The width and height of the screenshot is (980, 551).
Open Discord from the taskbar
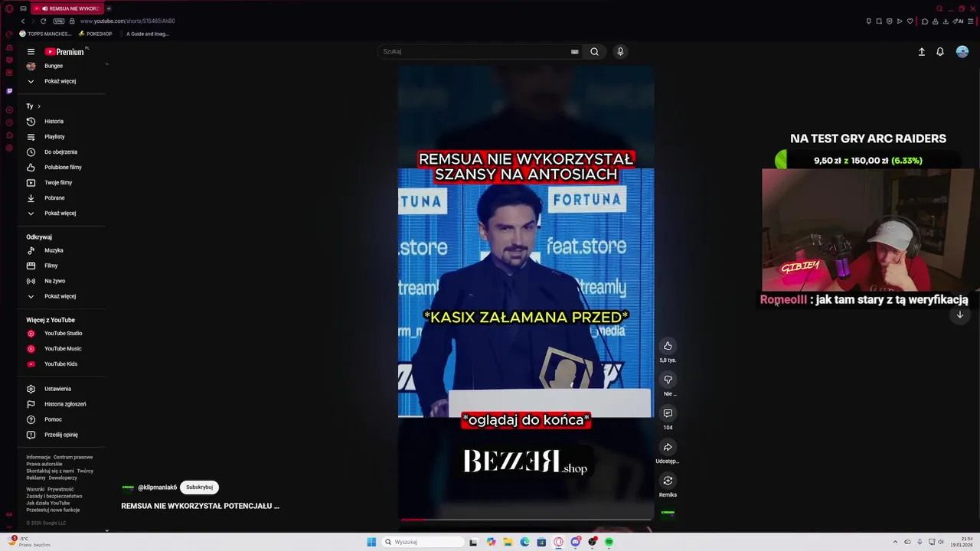pyautogui.click(x=576, y=542)
